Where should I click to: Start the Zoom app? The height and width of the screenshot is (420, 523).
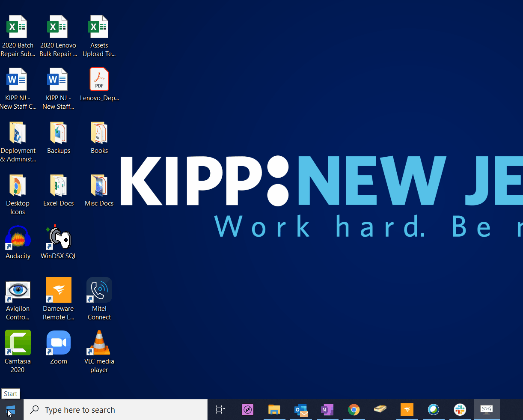coord(58,343)
